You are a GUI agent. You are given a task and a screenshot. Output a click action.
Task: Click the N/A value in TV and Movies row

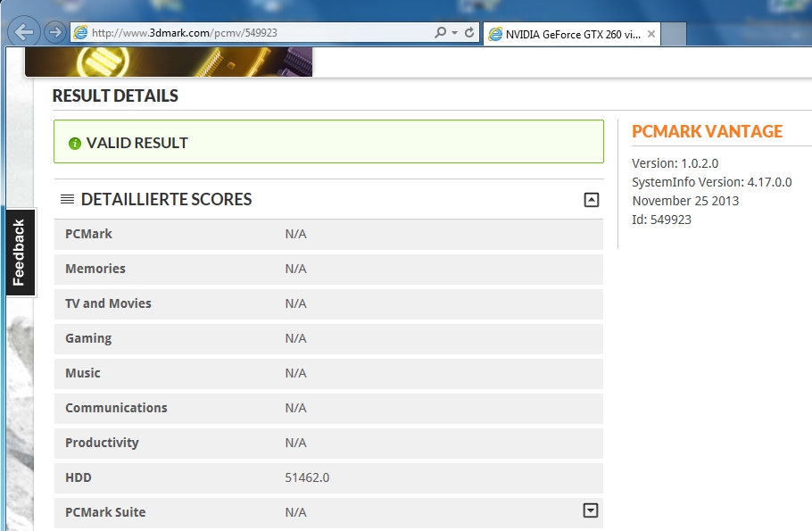[x=295, y=303]
